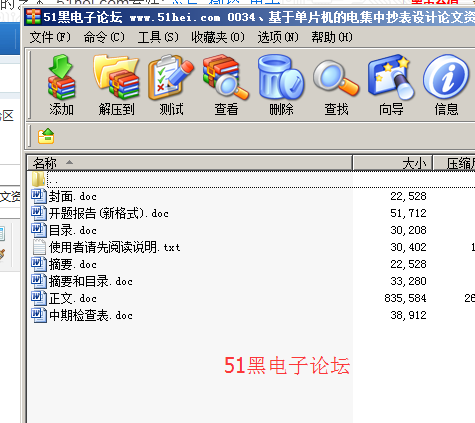The height and width of the screenshot is (423, 475).
Task: Launch the Wizard (向导) tool
Action: [391, 77]
